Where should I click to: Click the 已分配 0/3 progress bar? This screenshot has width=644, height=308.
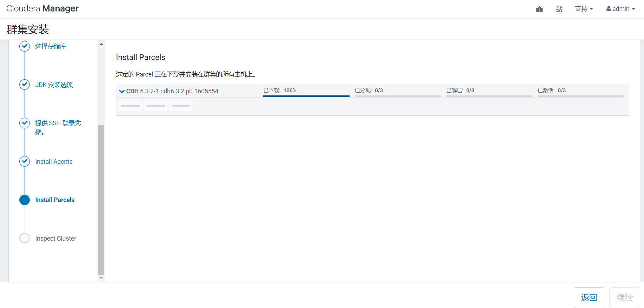398,96
